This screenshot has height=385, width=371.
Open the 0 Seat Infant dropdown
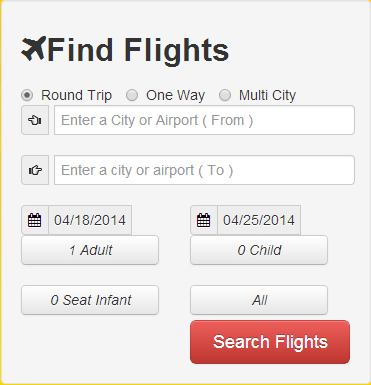click(x=90, y=300)
